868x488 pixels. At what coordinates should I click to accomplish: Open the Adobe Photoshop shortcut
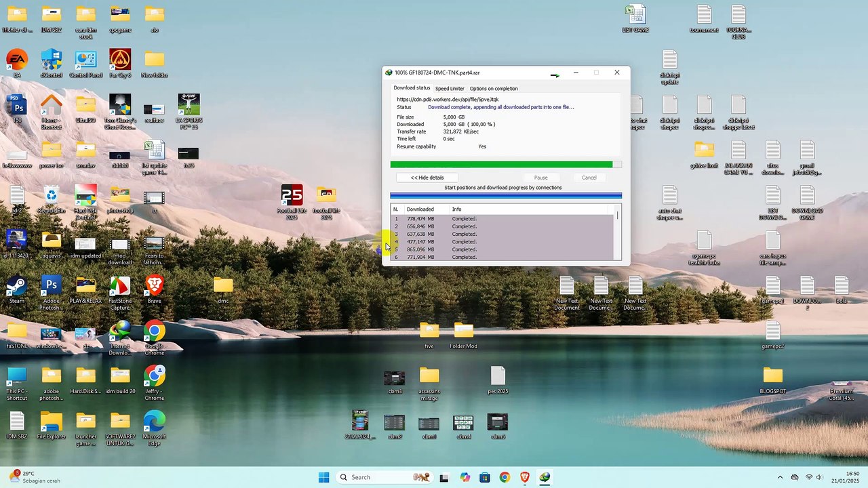click(52, 293)
